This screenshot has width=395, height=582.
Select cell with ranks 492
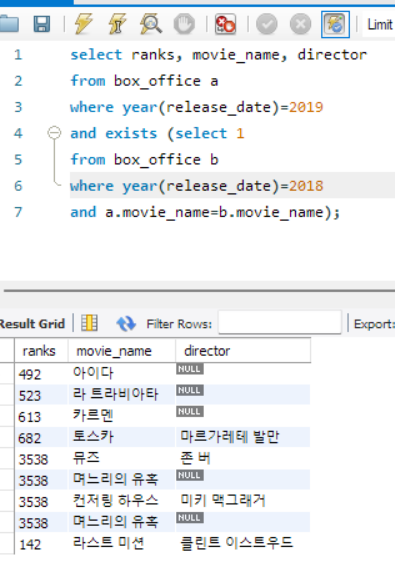[41, 373]
